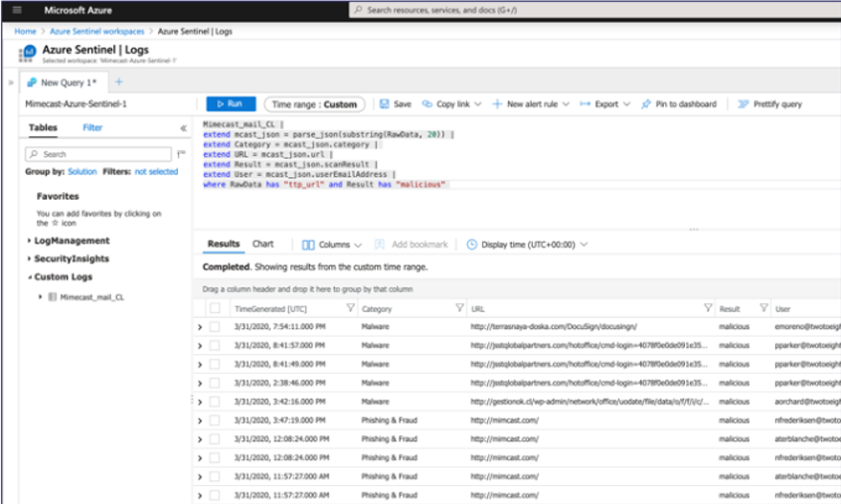Click the Category column filter icon

(x=459, y=308)
